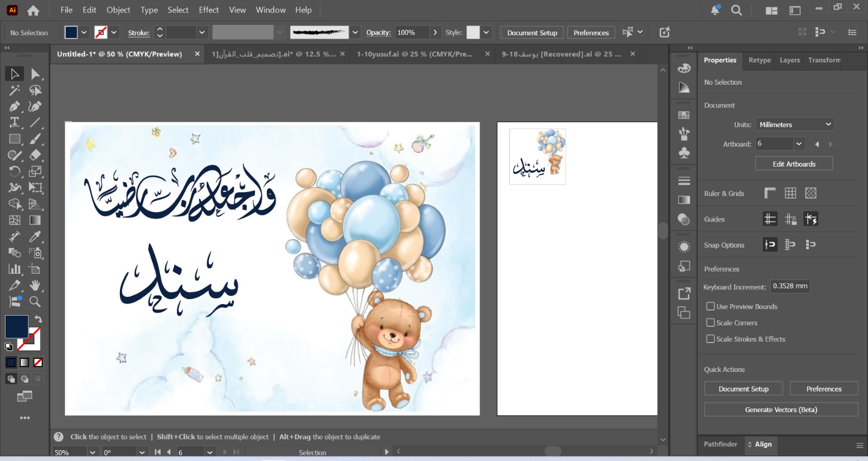Select the Zoom tool
Viewport: 868px width, 461px height.
[35, 302]
